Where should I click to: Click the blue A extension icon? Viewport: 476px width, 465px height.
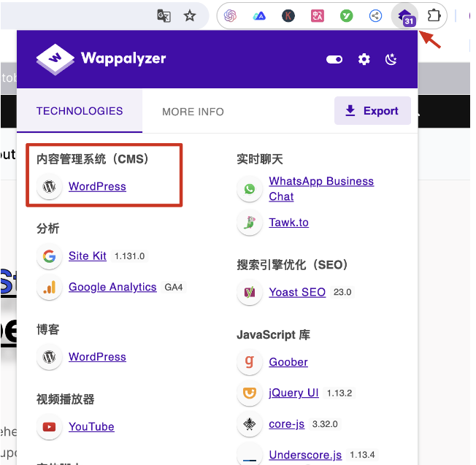(259, 16)
